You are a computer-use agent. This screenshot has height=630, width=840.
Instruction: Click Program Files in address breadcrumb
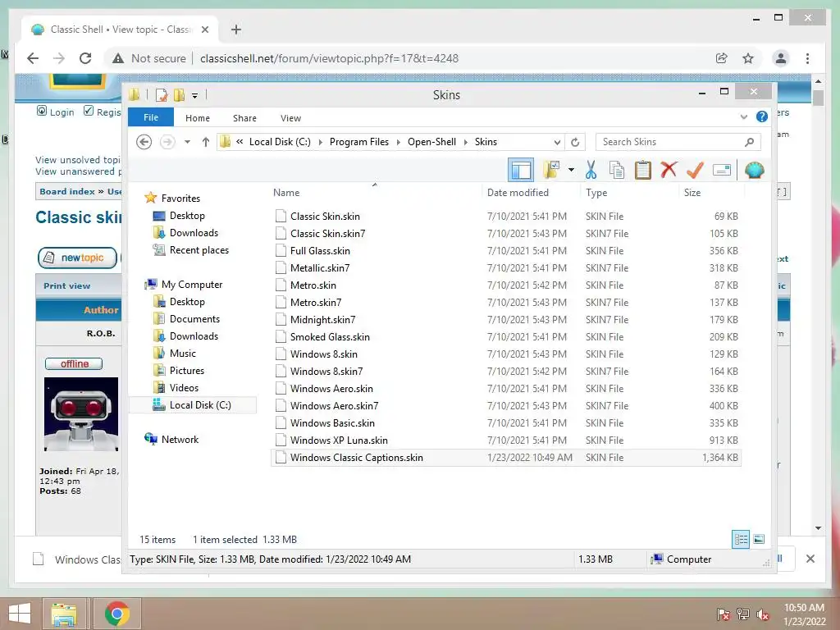coord(359,142)
